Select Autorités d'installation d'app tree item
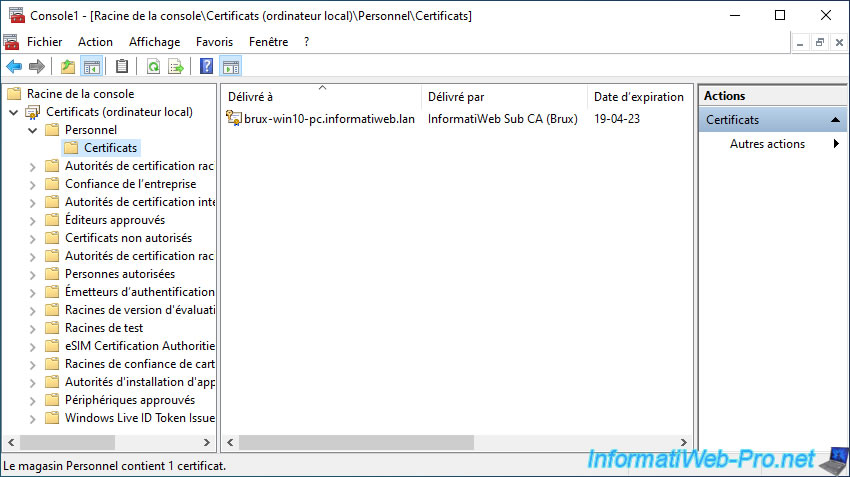This screenshot has height=477, width=850. [x=140, y=382]
